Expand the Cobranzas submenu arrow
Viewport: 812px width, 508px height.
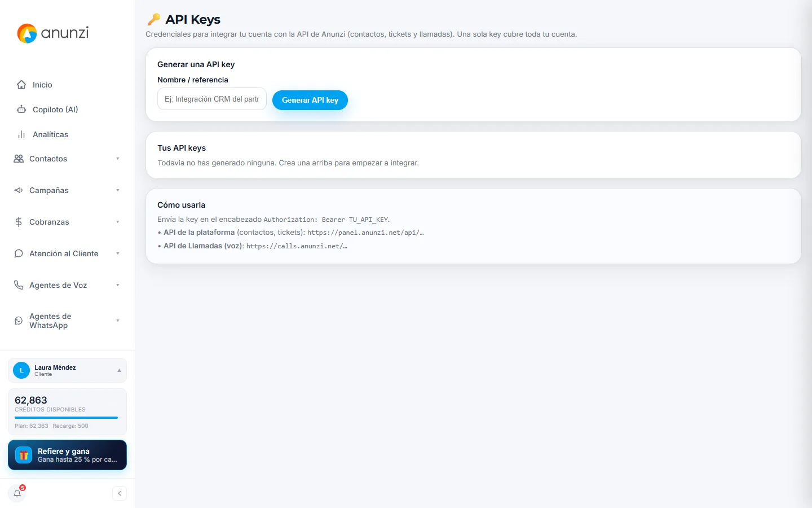(x=118, y=222)
